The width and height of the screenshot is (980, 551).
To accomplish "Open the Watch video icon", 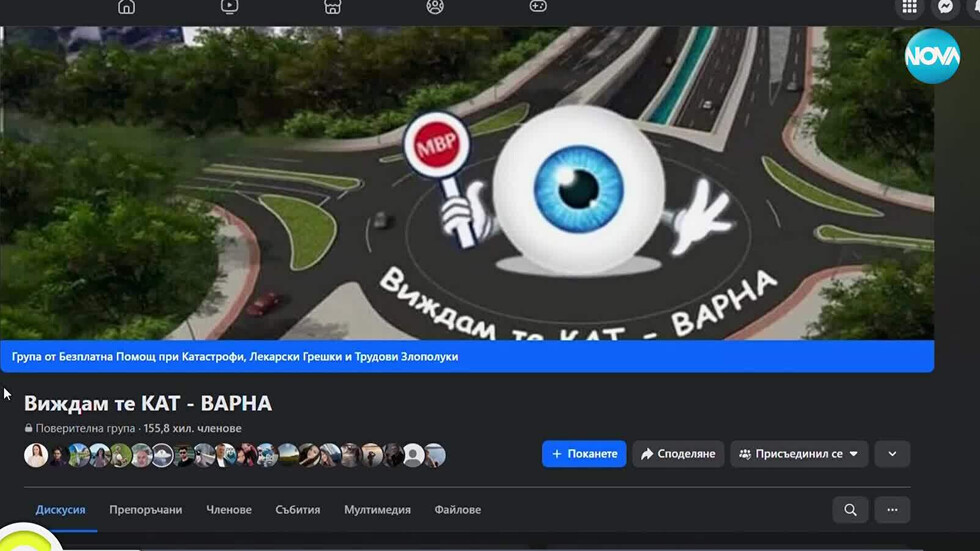I will pyautogui.click(x=229, y=7).
